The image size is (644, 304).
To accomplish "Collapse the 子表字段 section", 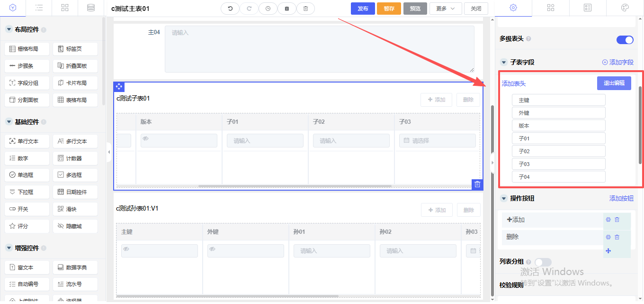I will point(504,63).
